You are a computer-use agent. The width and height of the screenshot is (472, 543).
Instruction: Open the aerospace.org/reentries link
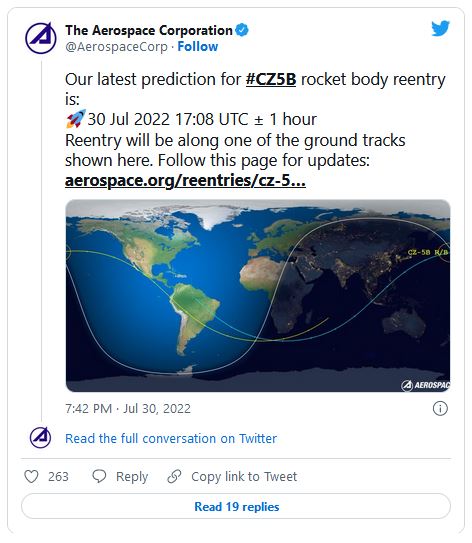[x=185, y=180]
